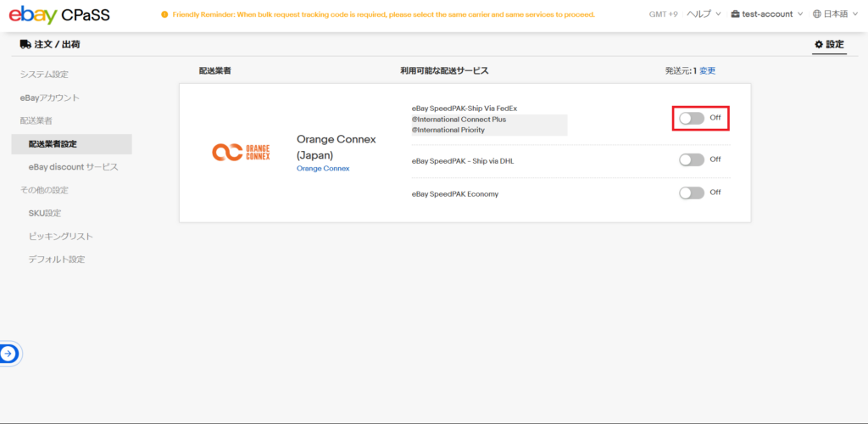Click the eBay SpeedPAK Economy service label

point(455,194)
